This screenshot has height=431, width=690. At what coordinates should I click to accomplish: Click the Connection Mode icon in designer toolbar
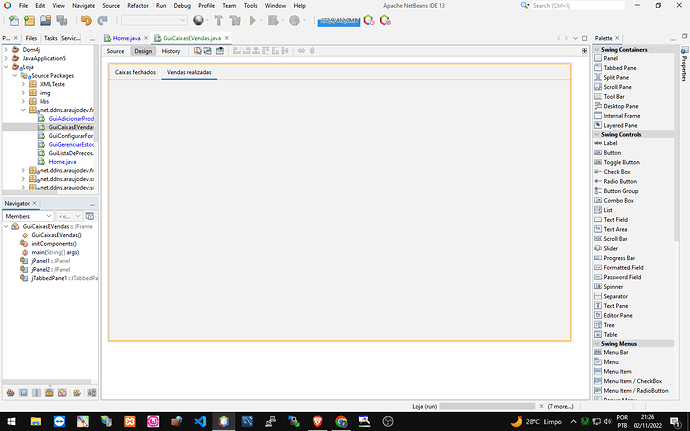coord(207,51)
